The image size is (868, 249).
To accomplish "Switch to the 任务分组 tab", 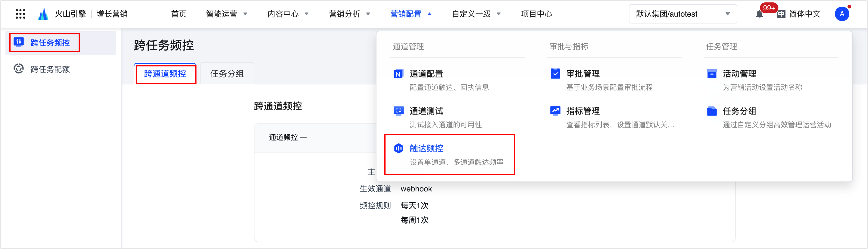I will coord(227,74).
